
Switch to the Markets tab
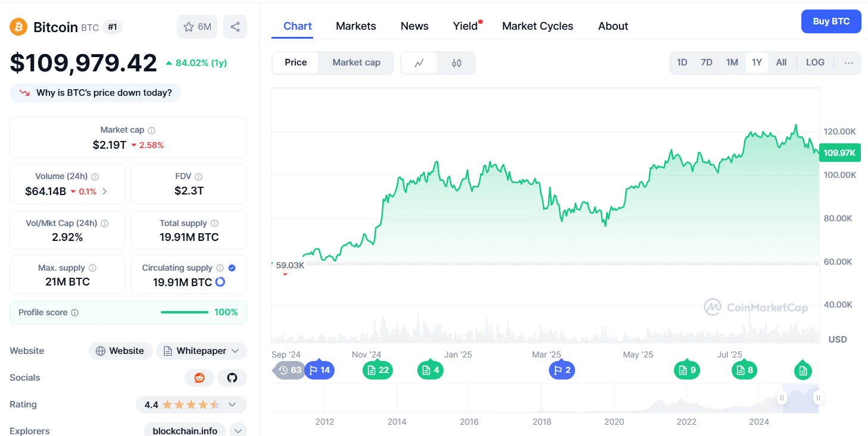356,26
